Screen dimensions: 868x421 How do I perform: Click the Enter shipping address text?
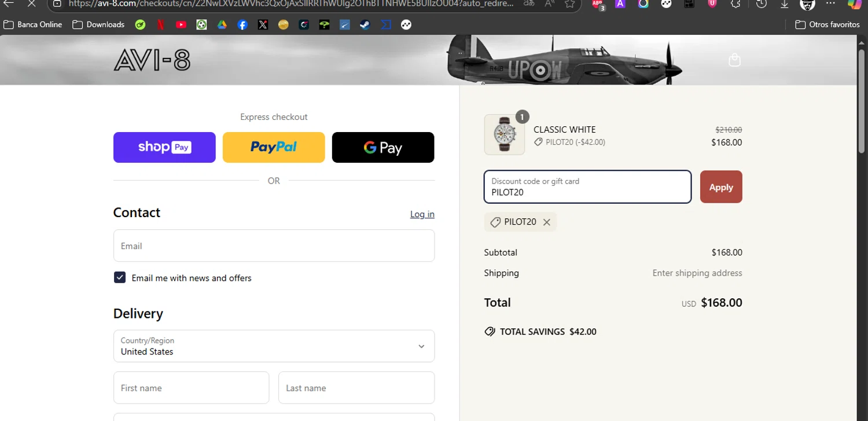(x=697, y=273)
